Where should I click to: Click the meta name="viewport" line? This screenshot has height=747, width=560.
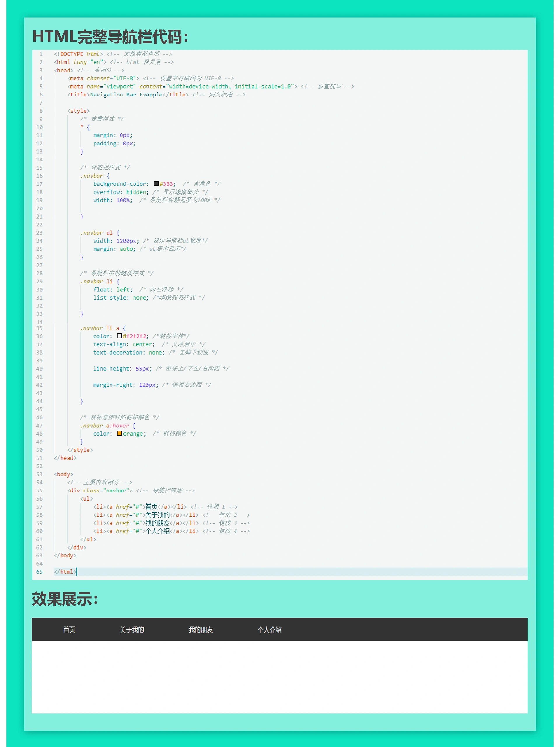pyautogui.click(x=182, y=86)
